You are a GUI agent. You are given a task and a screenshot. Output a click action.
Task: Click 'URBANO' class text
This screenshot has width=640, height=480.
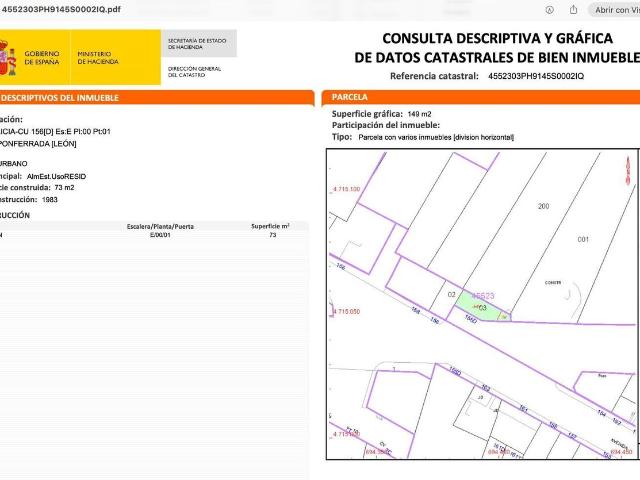coord(13,164)
